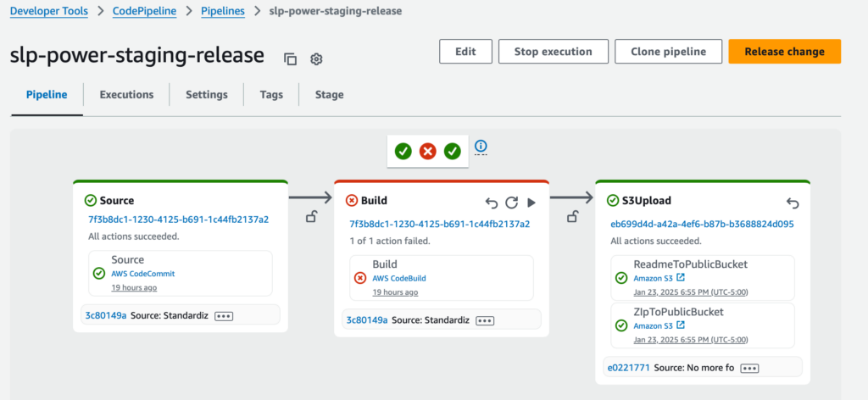Open pipeline settings gear icon

coord(316,59)
